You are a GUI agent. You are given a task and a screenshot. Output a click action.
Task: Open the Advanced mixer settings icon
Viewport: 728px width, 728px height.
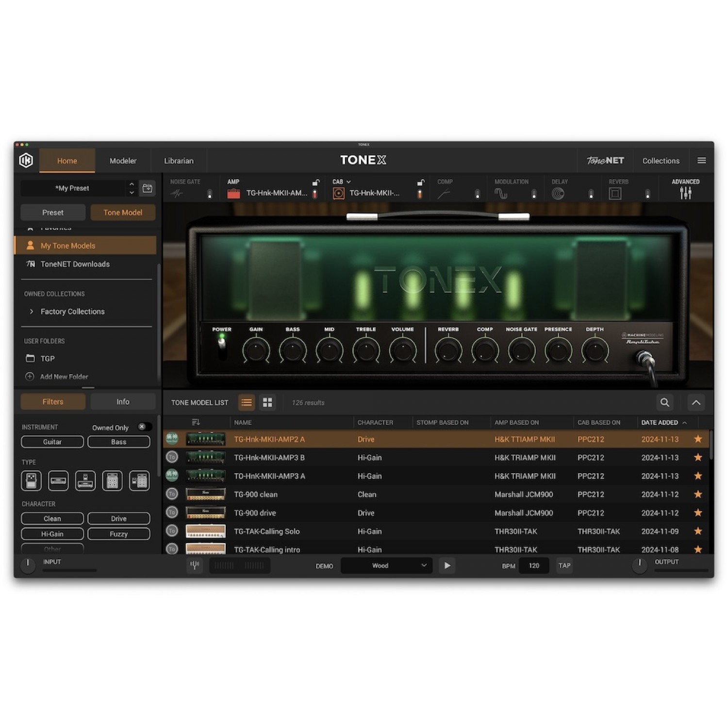point(685,193)
